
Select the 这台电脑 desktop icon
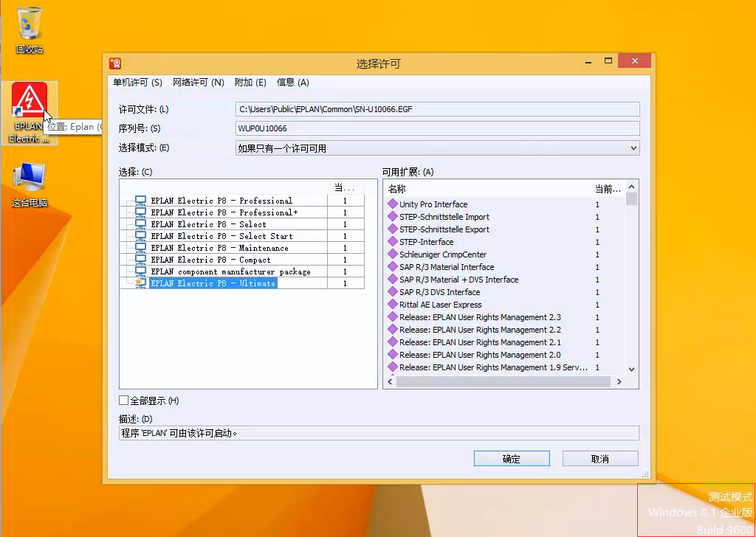coord(29,184)
